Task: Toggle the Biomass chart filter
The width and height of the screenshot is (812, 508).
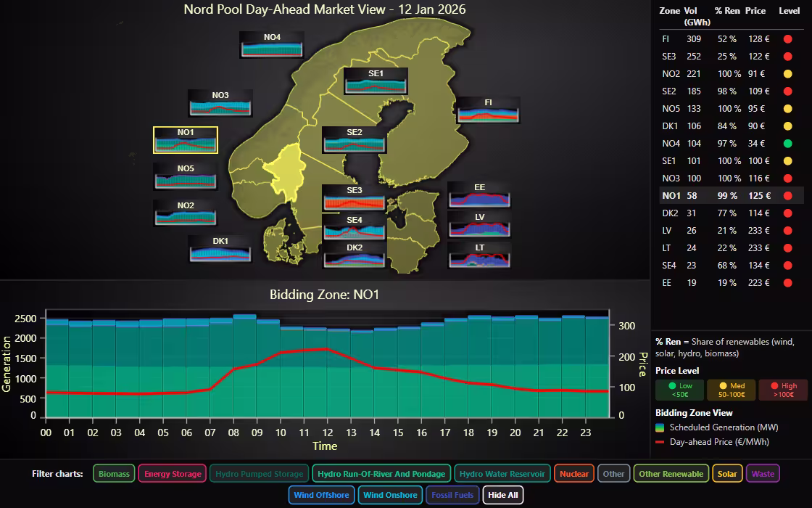Action: (114, 473)
